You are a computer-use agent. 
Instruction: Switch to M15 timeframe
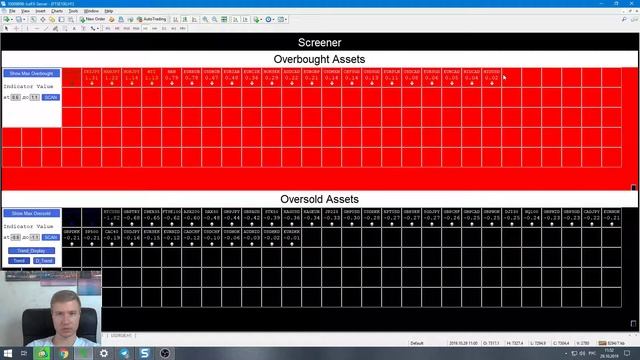pos(127,29)
